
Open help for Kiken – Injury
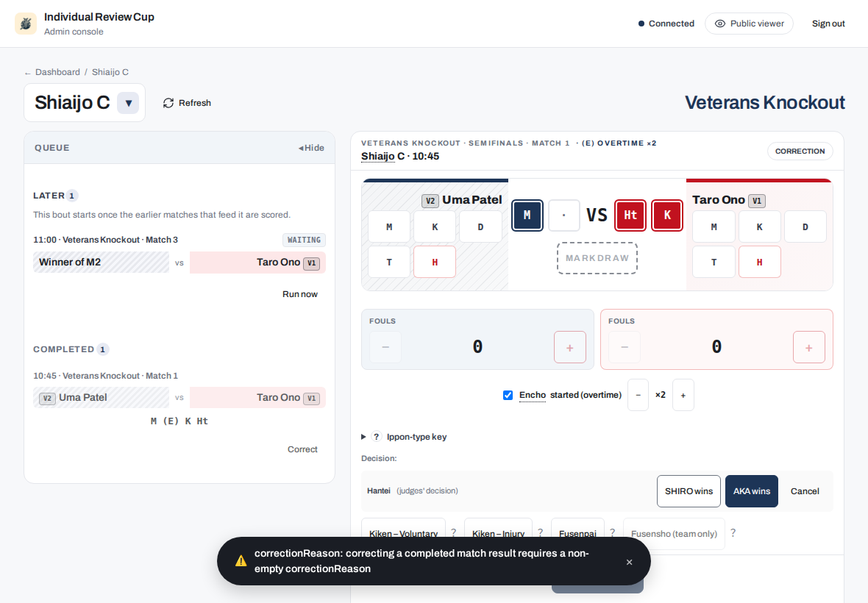pyautogui.click(x=540, y=532)
